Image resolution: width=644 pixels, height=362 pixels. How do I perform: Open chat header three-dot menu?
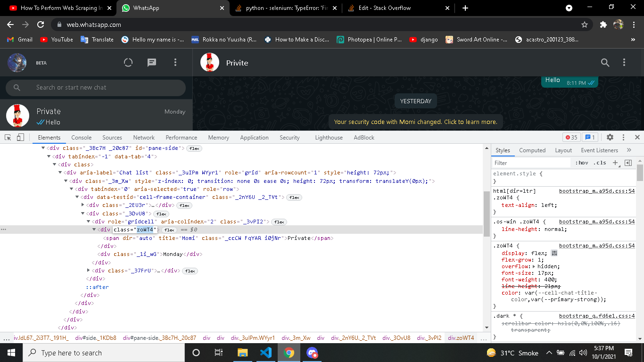(624, 63)
